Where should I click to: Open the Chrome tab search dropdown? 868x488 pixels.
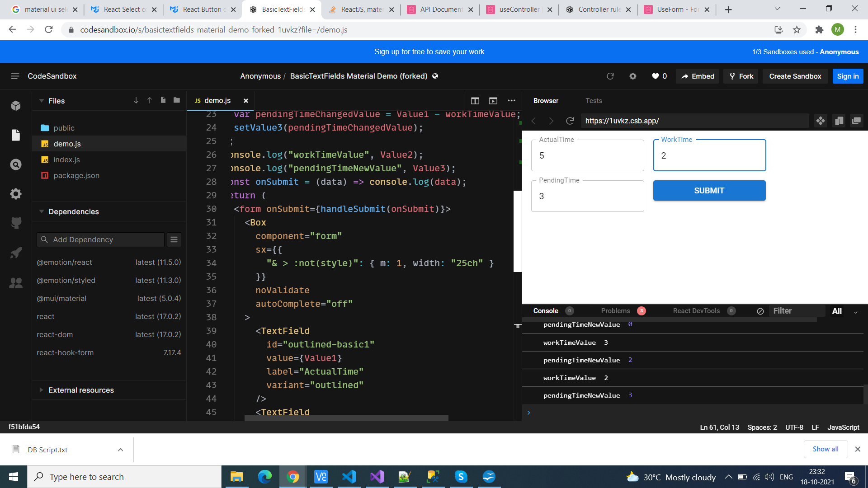pyautogui.click(x=777, y=9)
